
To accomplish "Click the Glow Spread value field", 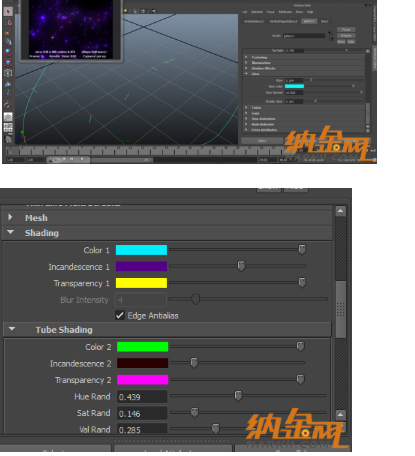I will point(294,93).
